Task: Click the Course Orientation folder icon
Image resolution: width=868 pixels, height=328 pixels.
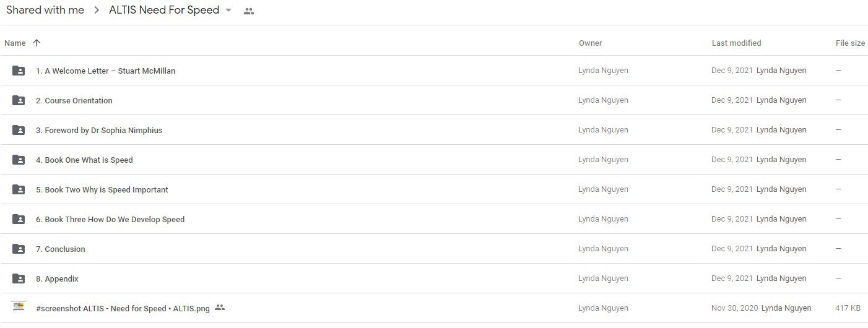Action: pos(19,100)
